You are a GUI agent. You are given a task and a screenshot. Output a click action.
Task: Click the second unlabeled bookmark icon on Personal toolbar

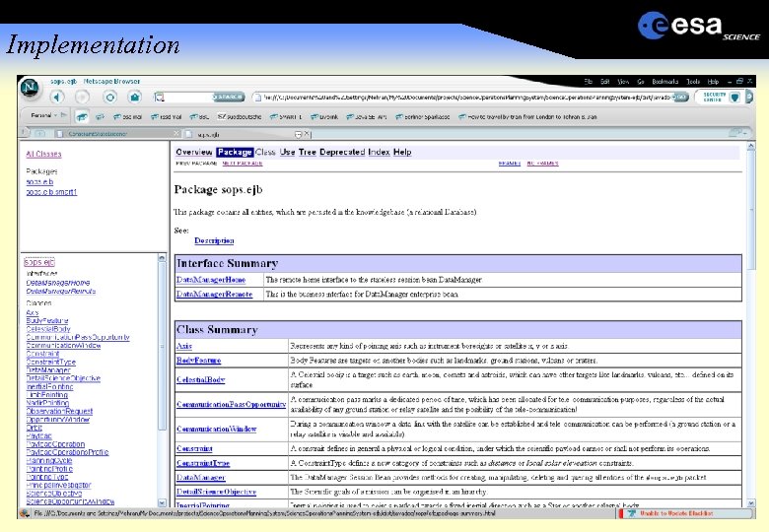click(x=100, y=116)
